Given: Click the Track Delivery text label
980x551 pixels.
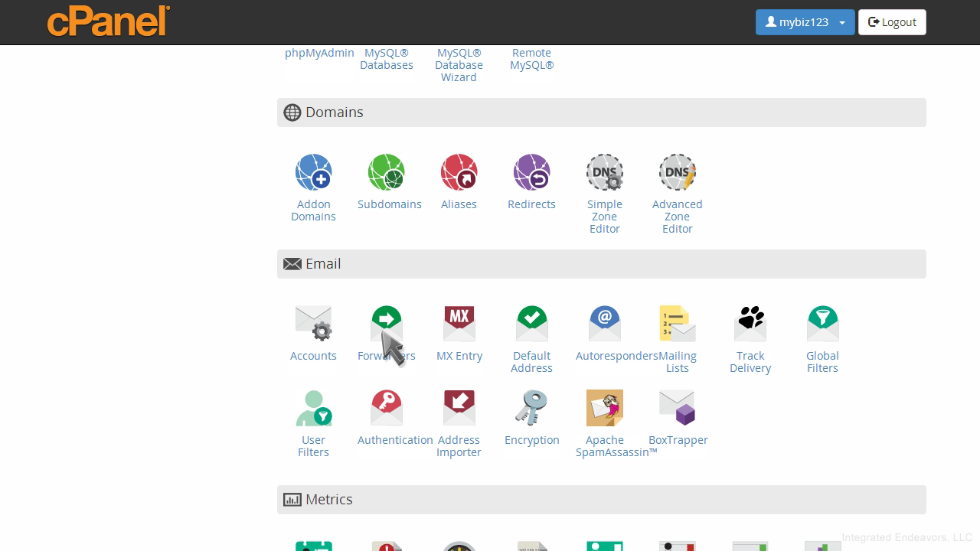Looking at the screenshot, I should tap(750, 362).
